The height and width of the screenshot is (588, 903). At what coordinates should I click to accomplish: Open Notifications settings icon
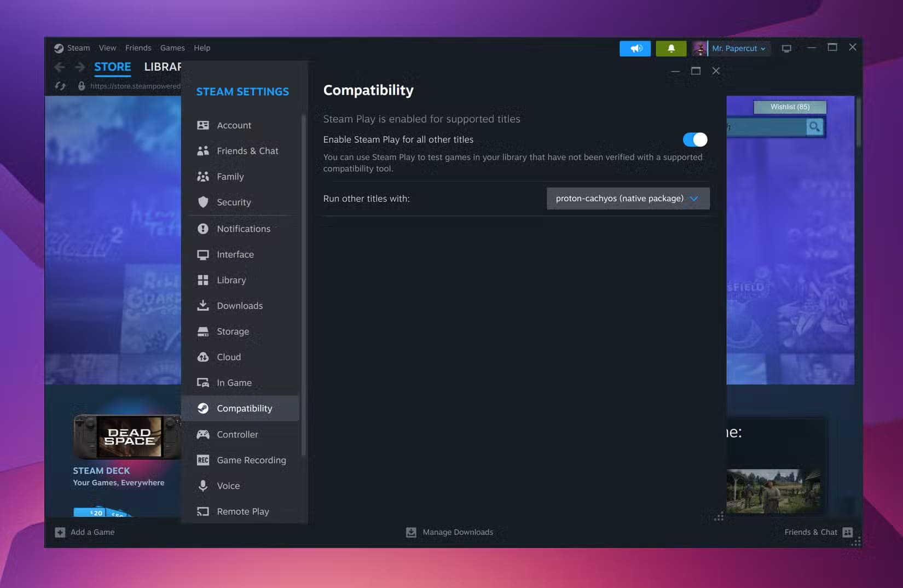[x=203, y=229]
